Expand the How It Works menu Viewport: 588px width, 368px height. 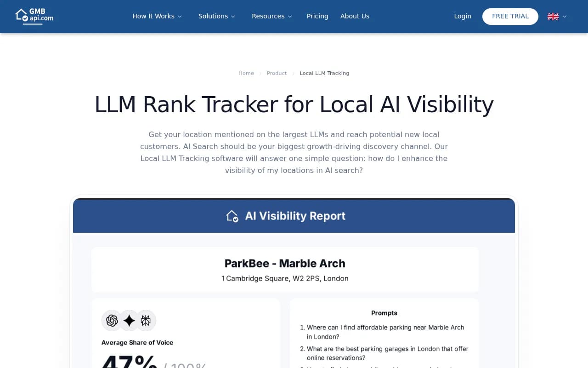[x=157, y=16]
